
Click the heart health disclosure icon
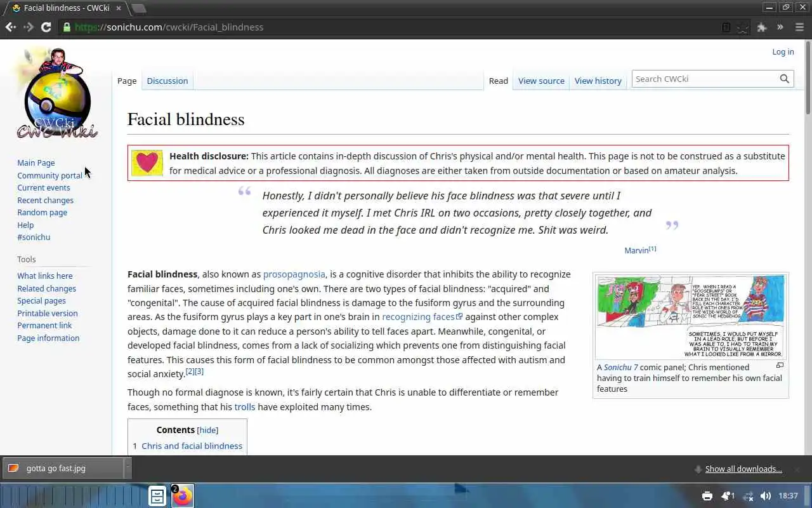[147, 163]
